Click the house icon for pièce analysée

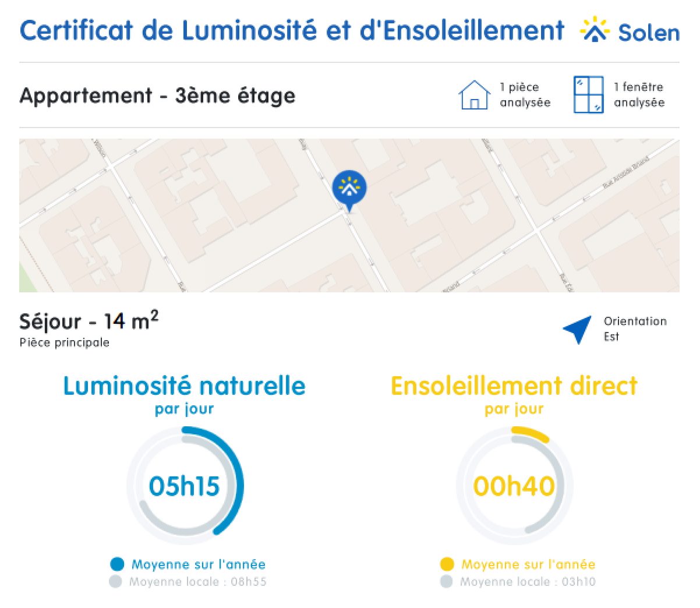(475, 94)
